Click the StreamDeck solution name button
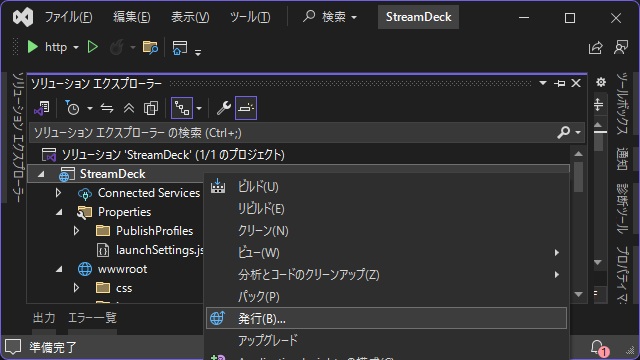 418,17
